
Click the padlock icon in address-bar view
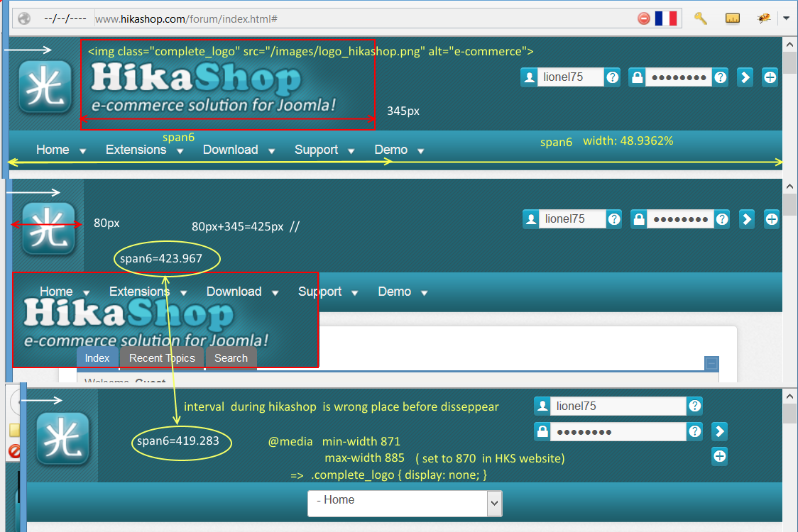(637, 77)
